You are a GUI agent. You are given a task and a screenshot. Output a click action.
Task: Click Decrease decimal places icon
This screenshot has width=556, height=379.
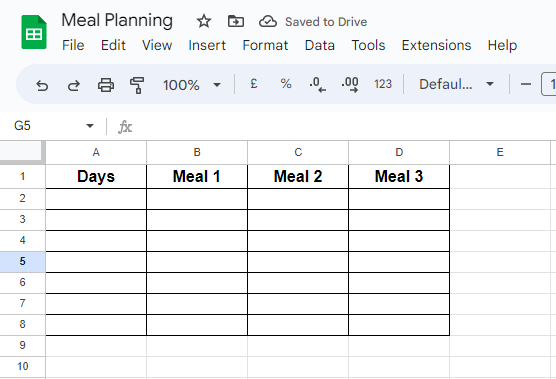tap(317, 85)
